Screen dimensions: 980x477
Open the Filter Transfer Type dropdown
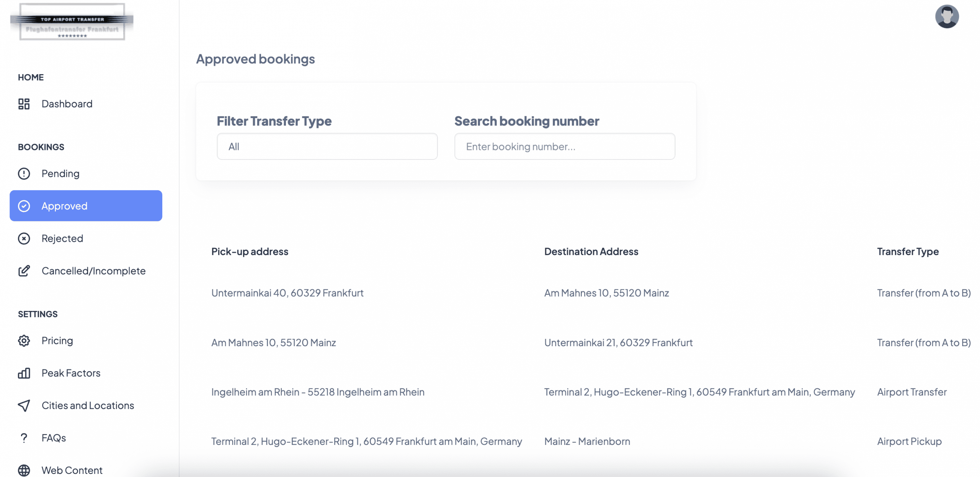point(327,147)
